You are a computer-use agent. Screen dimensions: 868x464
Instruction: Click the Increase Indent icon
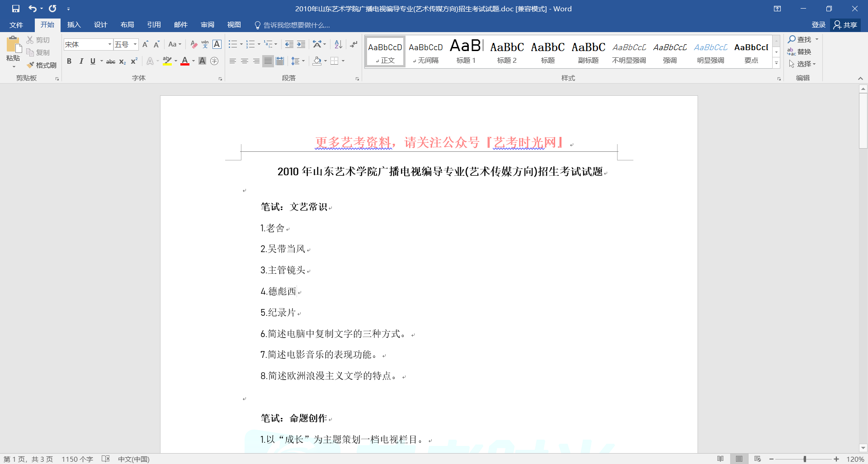(301, 44)
